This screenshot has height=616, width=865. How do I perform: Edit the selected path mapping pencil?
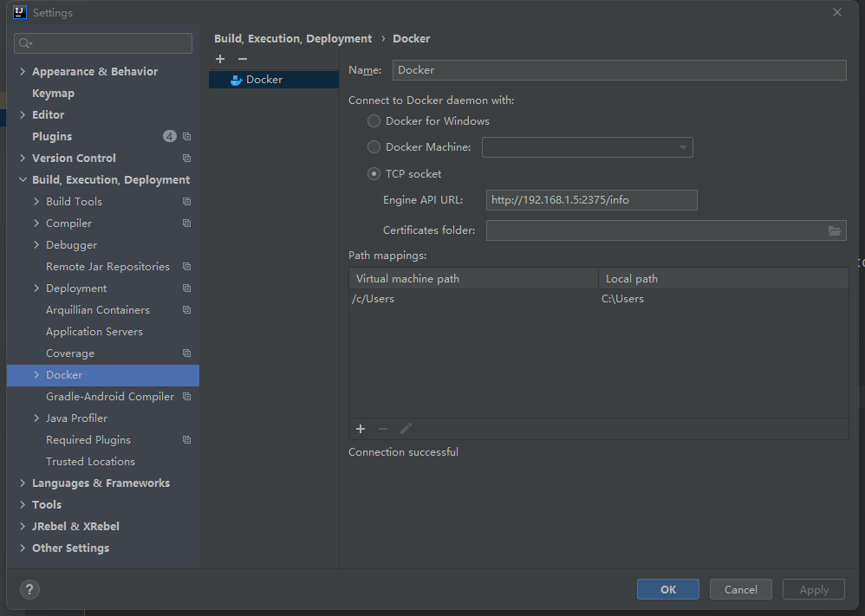point(406,429)
